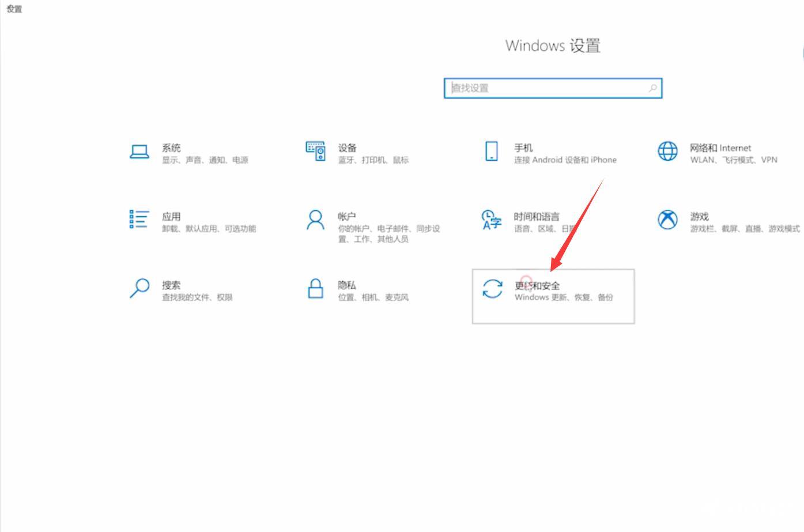
Task: Select the 隐私 category title
Action: (x=347, y=285)
